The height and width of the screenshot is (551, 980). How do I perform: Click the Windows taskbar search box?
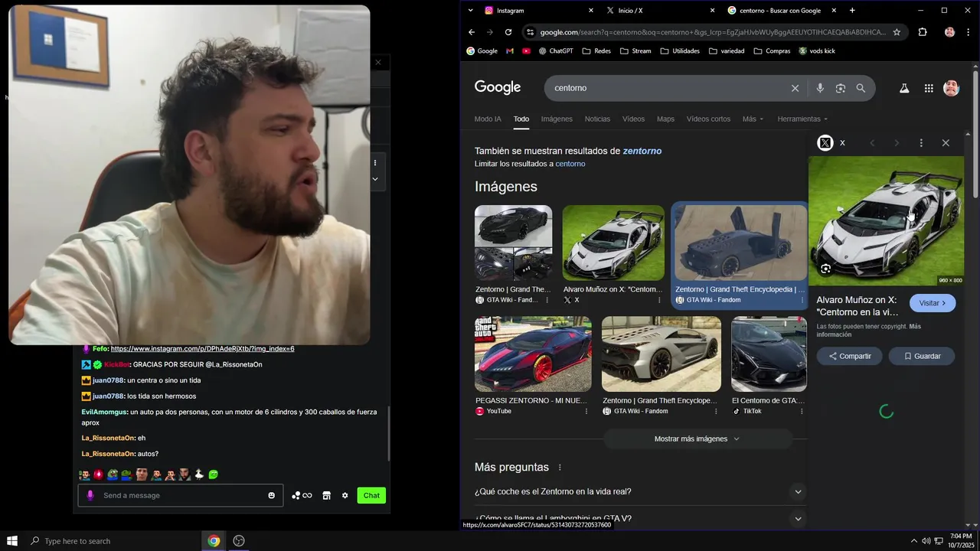[113, 541]
